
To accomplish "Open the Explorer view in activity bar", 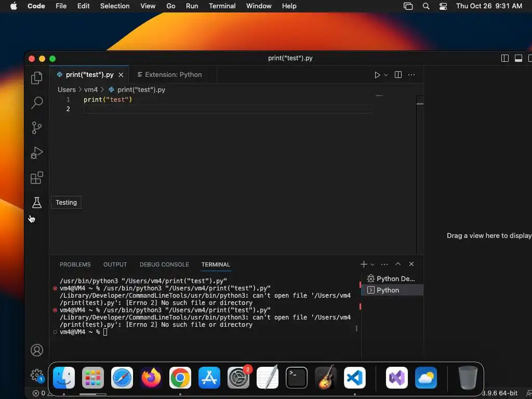I will pos(37,78).
